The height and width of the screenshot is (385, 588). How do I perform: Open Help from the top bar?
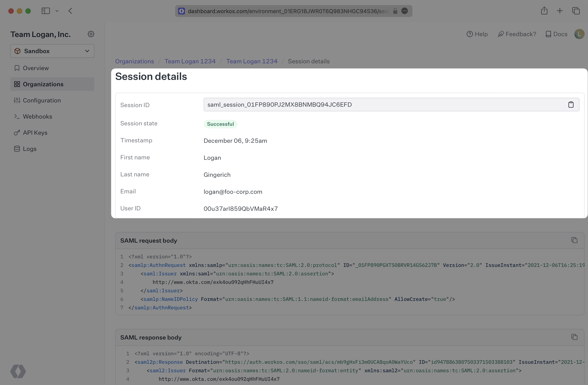coord(477,34)
